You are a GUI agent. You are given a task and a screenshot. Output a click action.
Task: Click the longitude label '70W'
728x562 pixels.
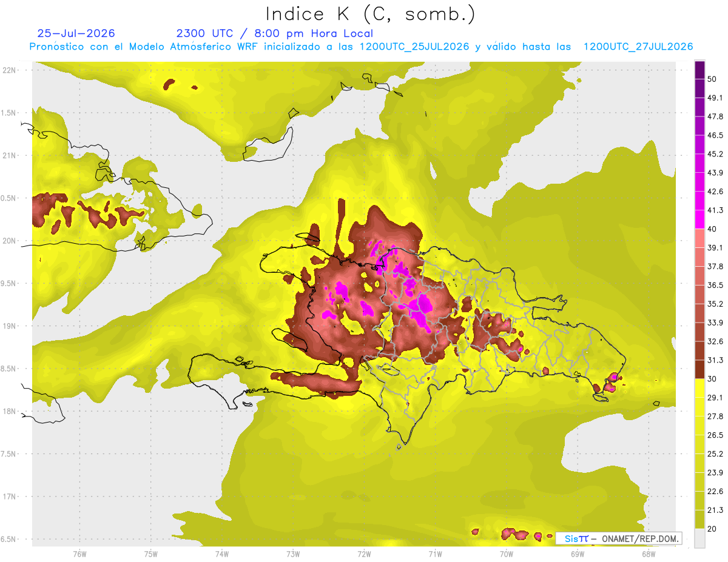507,554
